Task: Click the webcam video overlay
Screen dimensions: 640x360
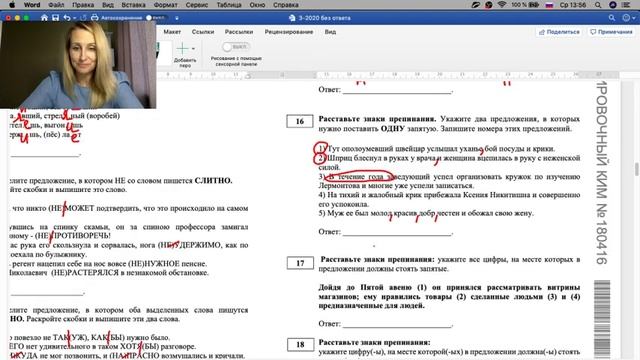Action: 78,65
